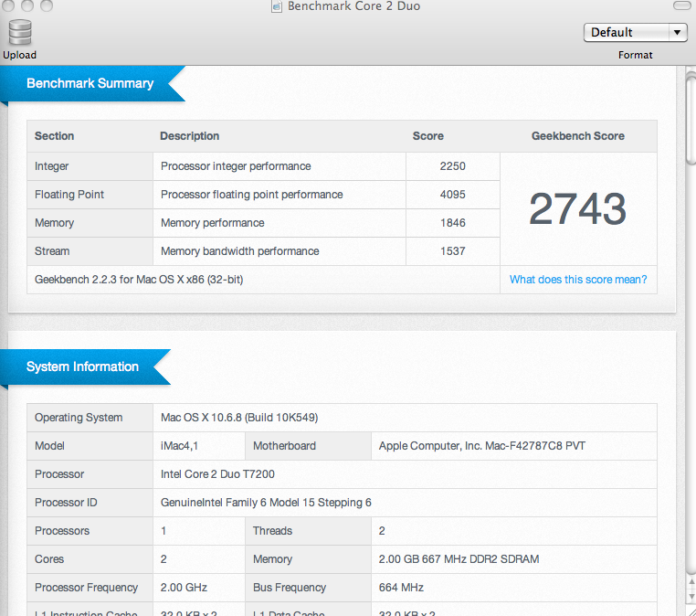Click the toolbar toggle pill button
The width and height of the screenshot is (696, 616).
click(x=682, y=5)
